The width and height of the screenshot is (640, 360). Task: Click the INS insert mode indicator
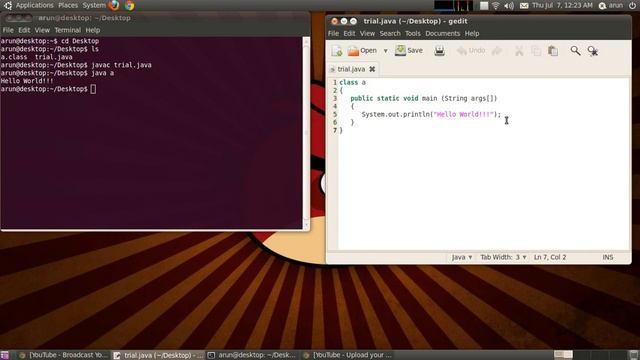click(608, 257)
